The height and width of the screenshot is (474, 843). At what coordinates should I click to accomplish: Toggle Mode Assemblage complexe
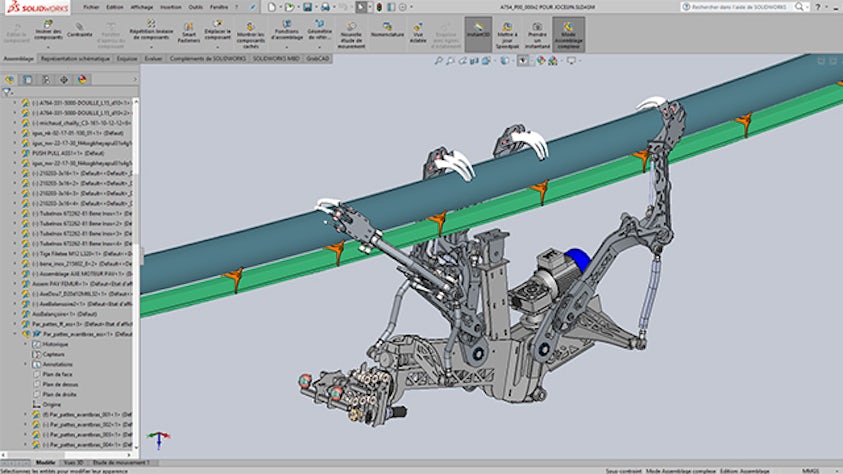click(x=568, y=34)
